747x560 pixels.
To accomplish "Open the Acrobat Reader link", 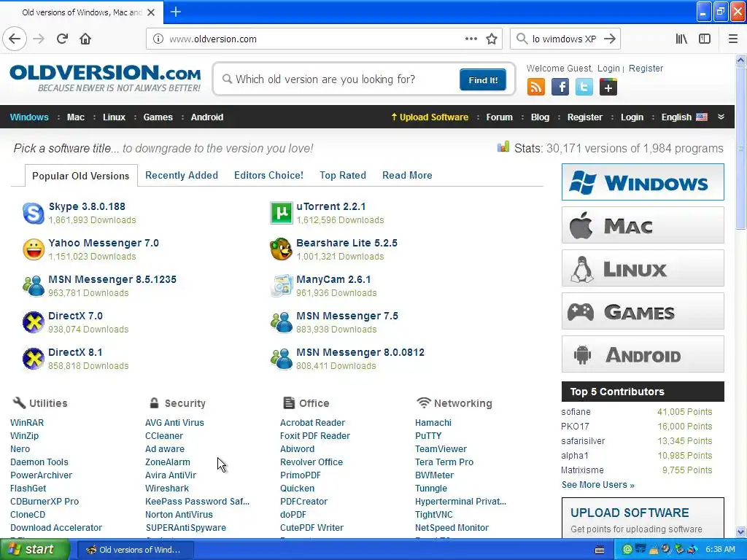I will [312, 423].
